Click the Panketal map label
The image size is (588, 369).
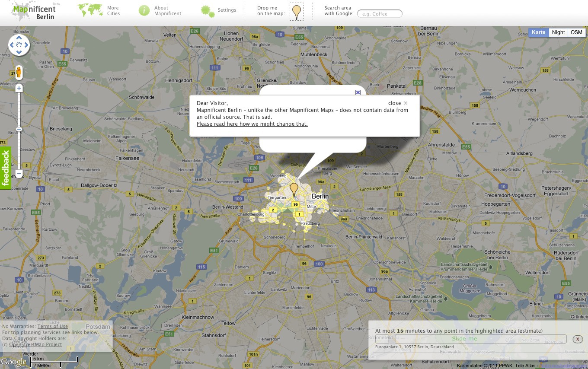coord(397,86)
